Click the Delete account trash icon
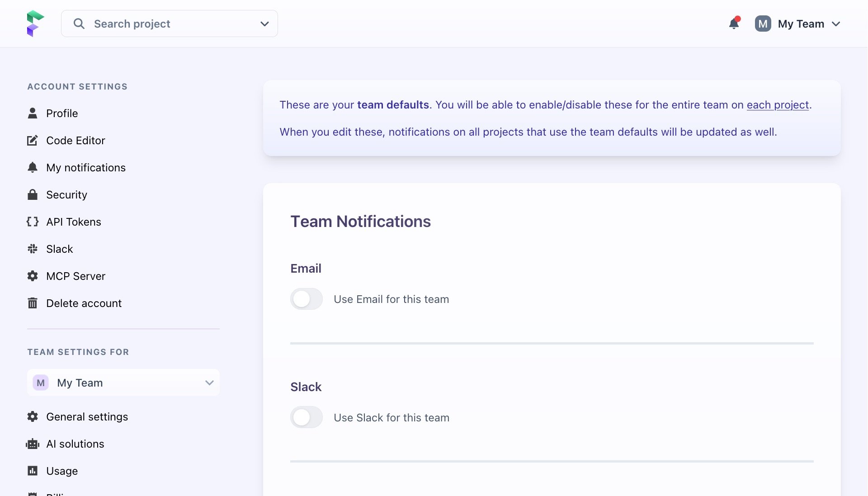This screenshot has width=868, height=496. click(x=32, y=303)
